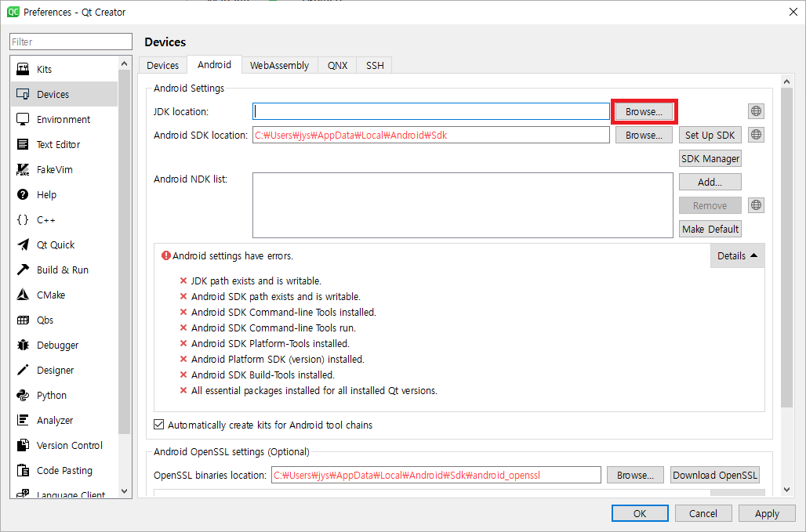This screenshot has height=532, width=806.
Task: Focus the JDK location input field
Action: point(431,111)
